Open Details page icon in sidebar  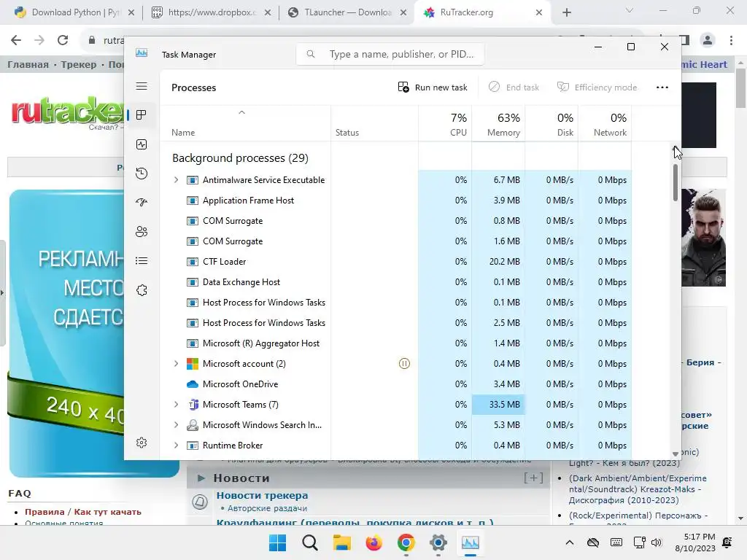[142, 260]
